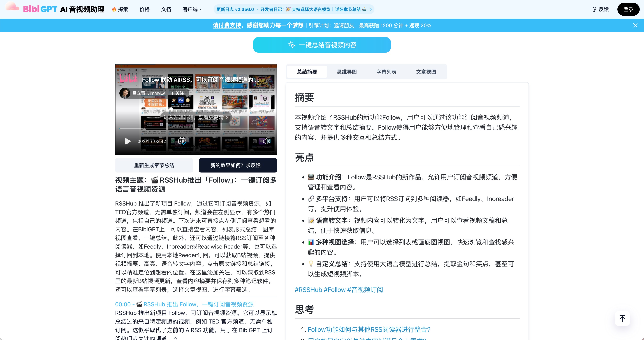Viewport: 644px width, 340px height.
Task: Open the 00:00 chapter timestamp link
Action: 123,304
